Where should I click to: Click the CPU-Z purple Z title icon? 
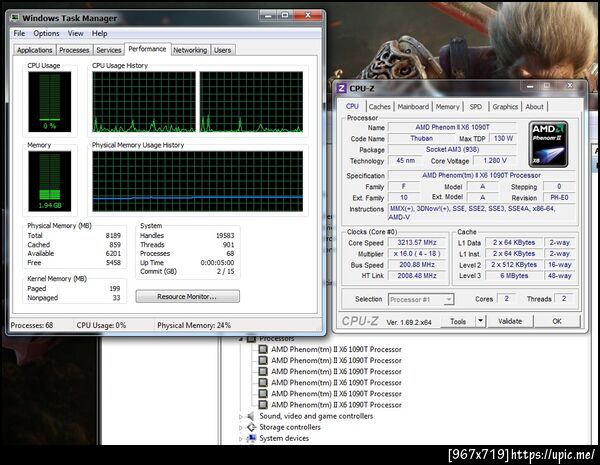click(341, 88)
